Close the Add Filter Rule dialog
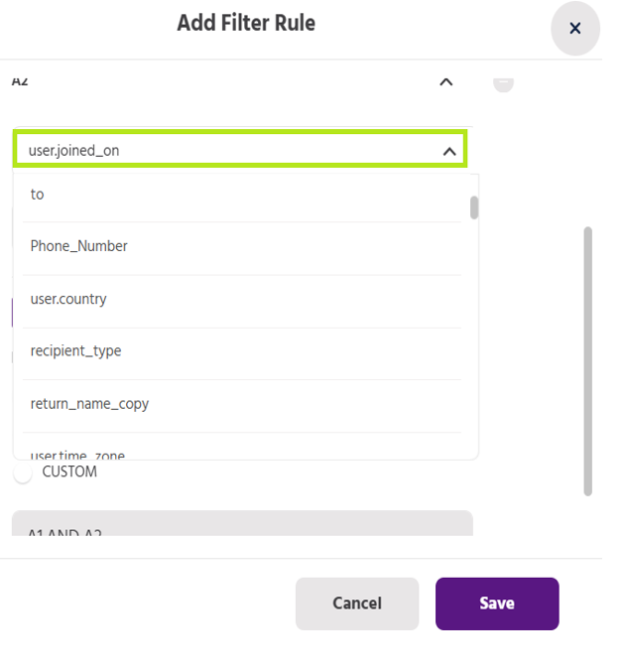Viewport: 626px width, 672px height. point(574,29)
